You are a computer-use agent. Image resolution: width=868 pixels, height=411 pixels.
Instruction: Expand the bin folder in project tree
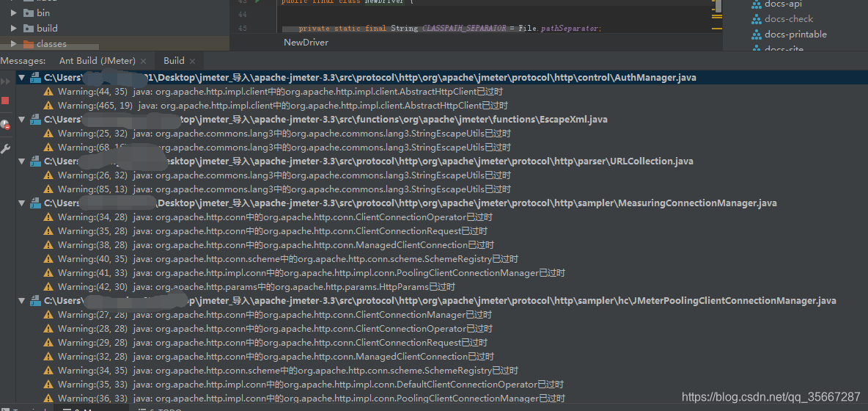click(x=14, y=12)
